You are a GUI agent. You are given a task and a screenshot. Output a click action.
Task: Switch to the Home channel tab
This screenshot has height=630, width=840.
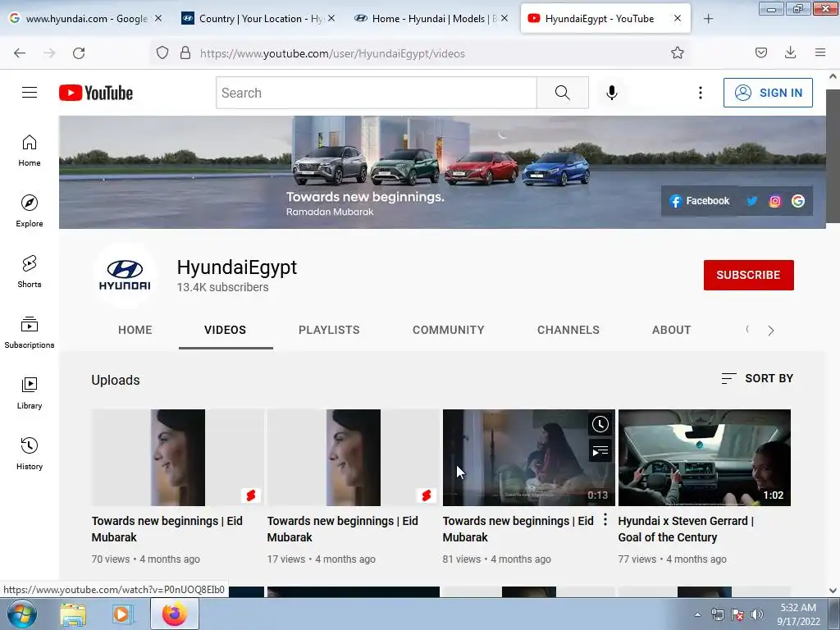[x=135, y=330]
